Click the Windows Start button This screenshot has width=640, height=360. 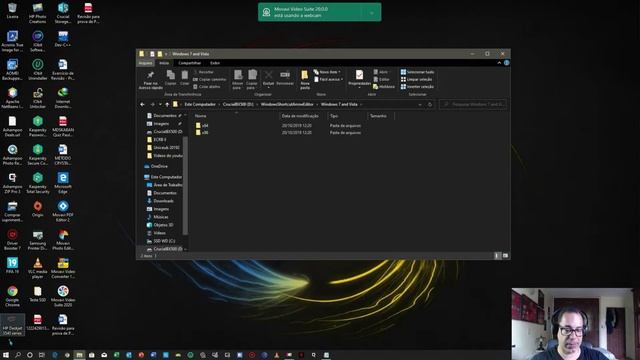[6, 355]
